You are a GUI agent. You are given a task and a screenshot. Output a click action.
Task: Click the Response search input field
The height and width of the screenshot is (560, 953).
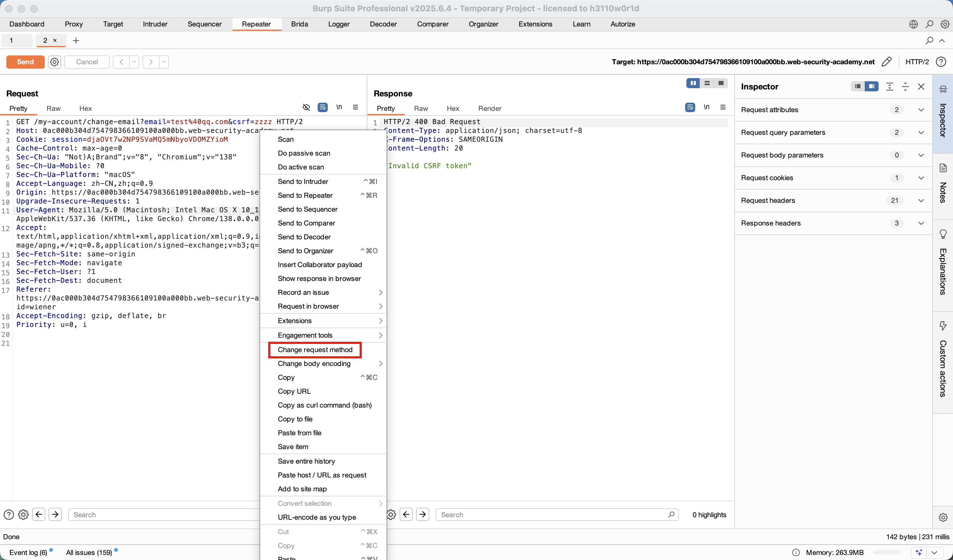click(552, 514)
